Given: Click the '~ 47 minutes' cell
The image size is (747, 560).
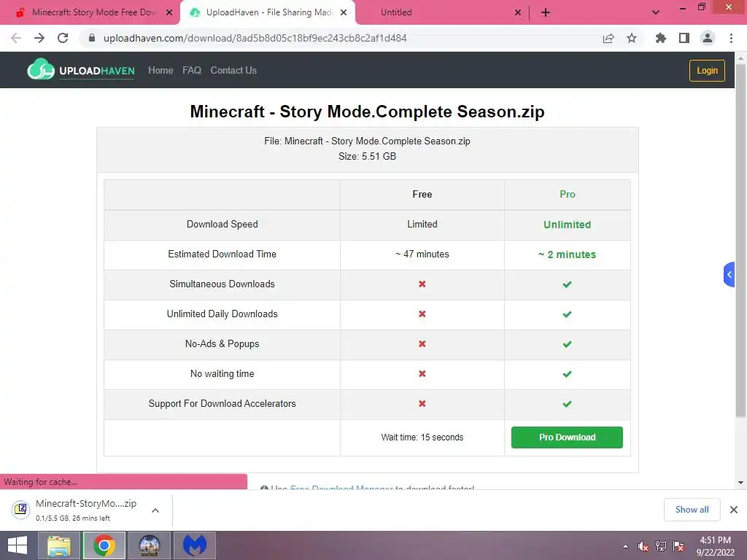Looking at the screenshot, I should coord(422,254).
